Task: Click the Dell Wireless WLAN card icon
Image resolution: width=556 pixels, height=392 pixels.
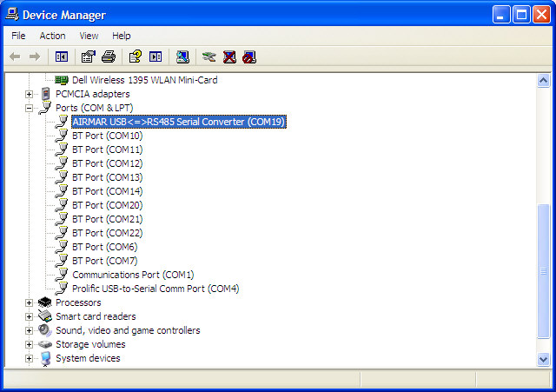Action: coord(62,80)
